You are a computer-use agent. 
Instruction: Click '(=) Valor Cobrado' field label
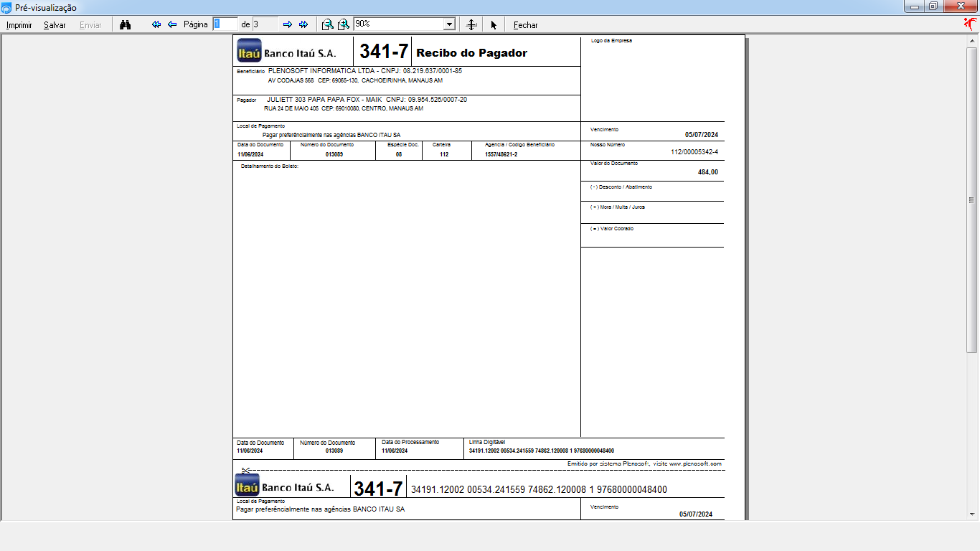(x=612, y=229)
